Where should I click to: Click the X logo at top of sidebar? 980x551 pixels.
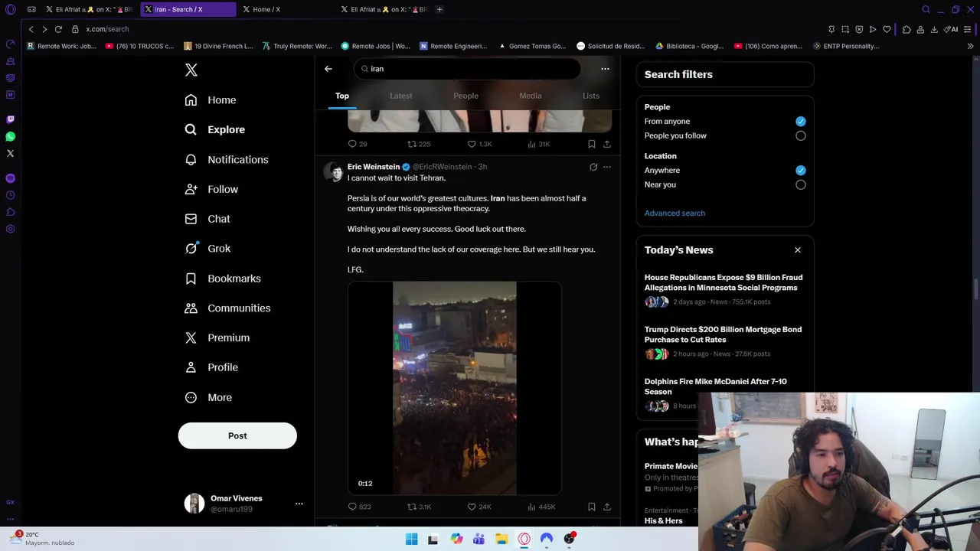click(191, 70)
